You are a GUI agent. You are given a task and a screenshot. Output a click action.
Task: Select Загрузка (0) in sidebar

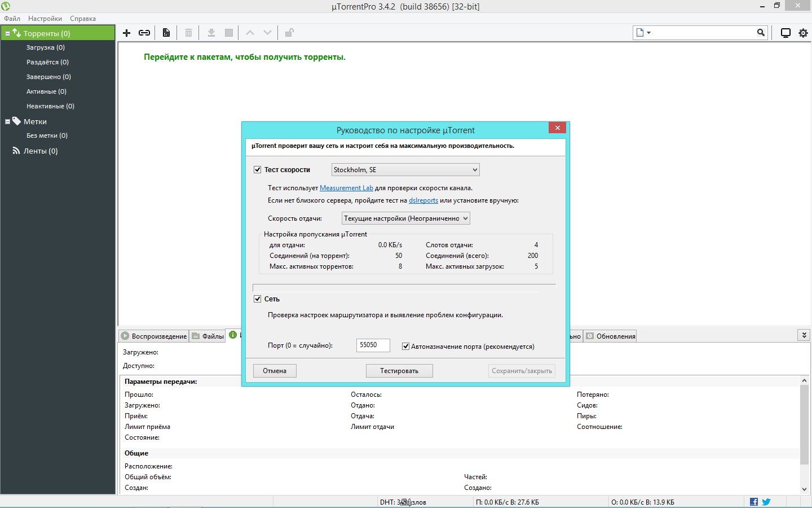46,47
